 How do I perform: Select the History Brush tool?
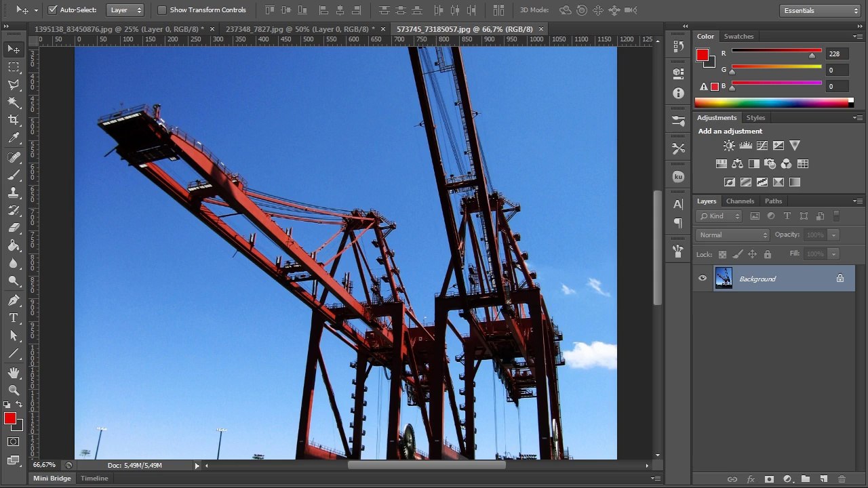[14, 211]
